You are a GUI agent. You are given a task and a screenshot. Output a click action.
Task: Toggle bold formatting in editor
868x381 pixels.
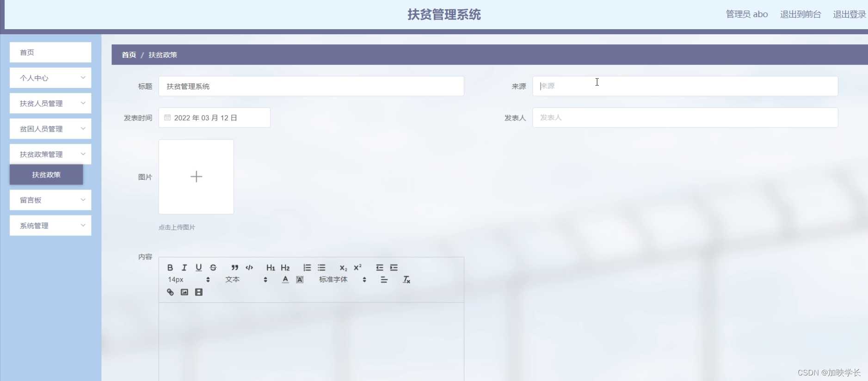coord(170,268)
